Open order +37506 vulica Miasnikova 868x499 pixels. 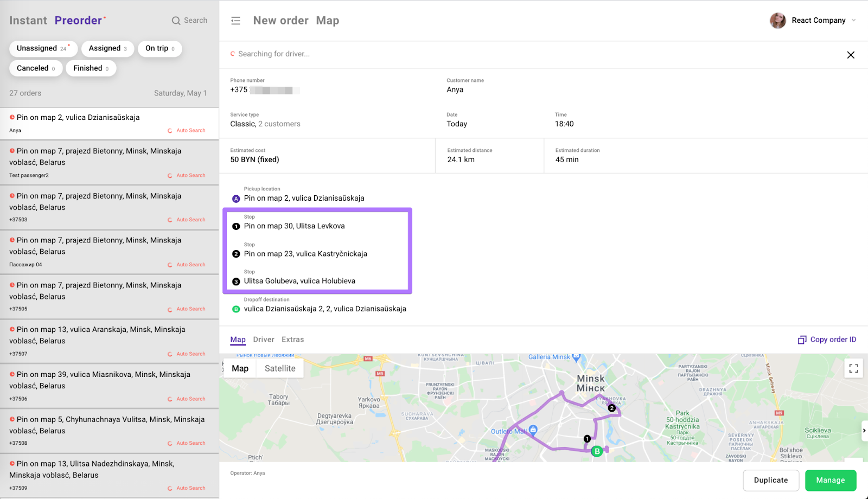(x=109, y=386)
